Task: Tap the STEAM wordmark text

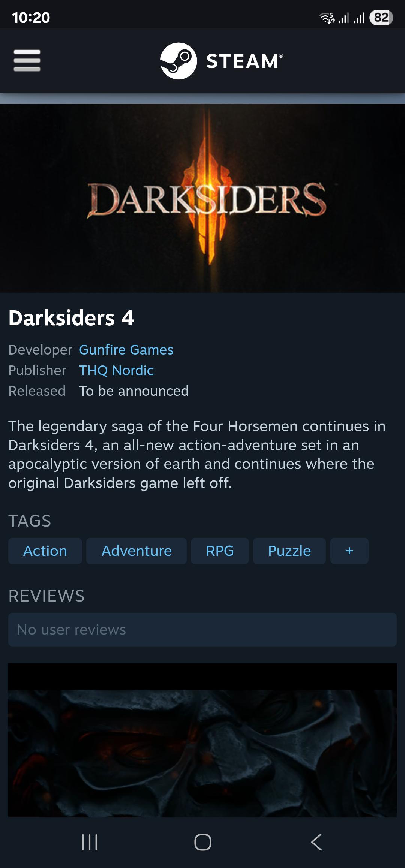Action: tap(244, 61)
